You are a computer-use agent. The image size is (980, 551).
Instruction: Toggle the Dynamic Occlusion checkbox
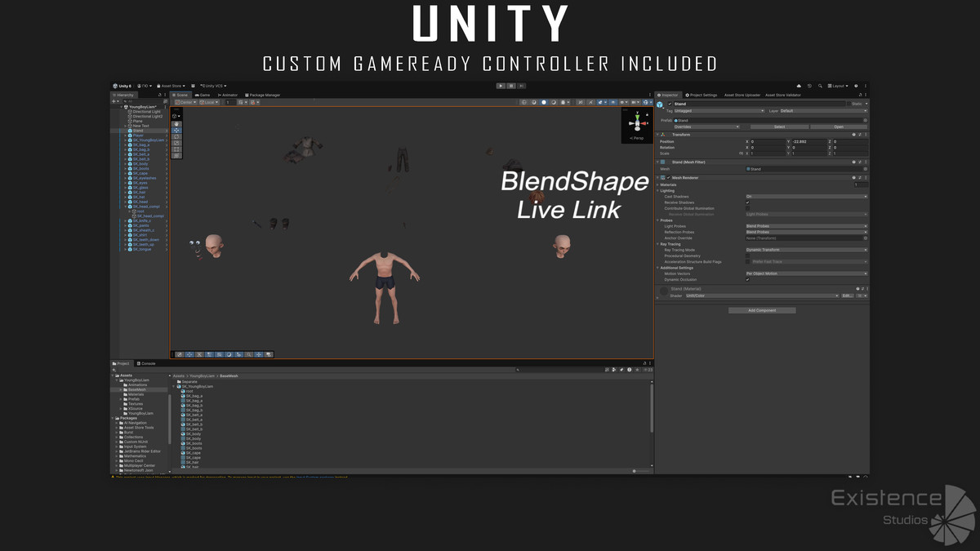[x=747, y=279]
